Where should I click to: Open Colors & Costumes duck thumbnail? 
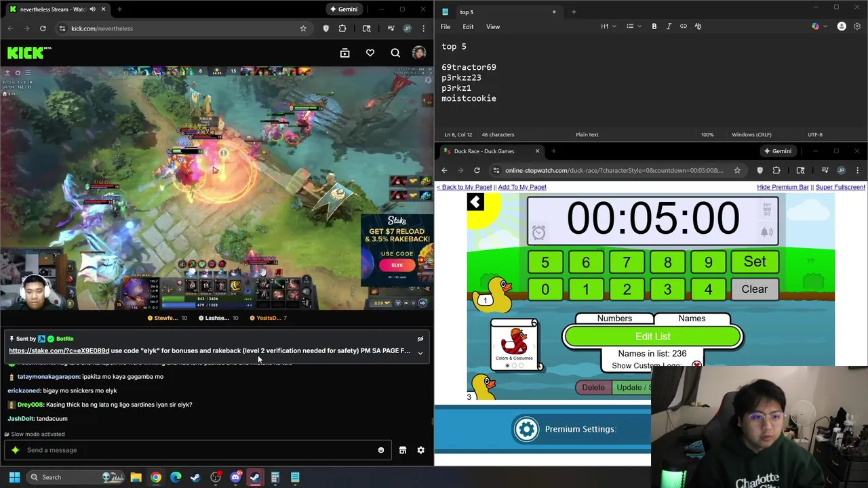click(x=514, y=344)
